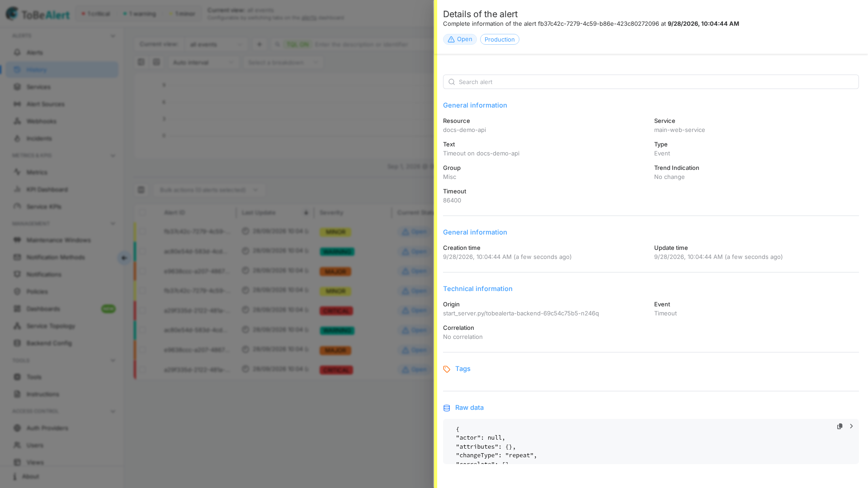Click the Notification Methods sidebar icon
The height and width of the screenshot is (488, 868).
click(17, 257)
